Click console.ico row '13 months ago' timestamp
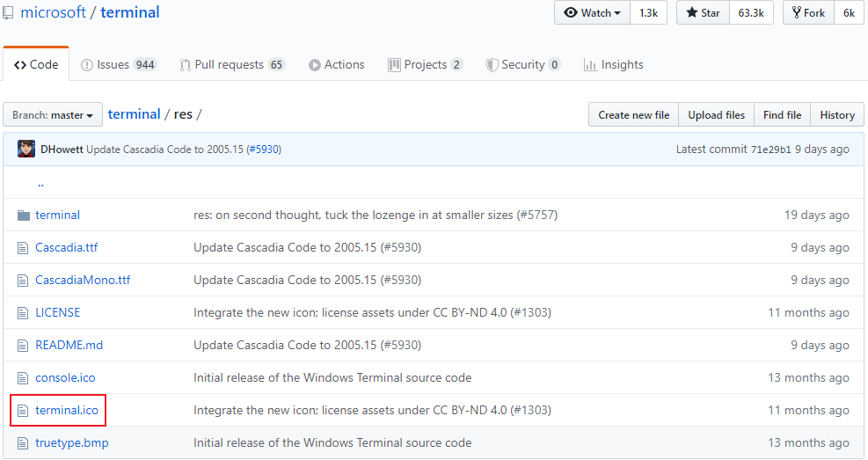868x460 pixels. point(808,377)
